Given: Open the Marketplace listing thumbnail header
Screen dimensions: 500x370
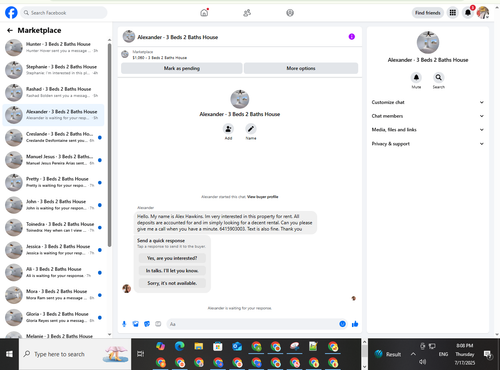Looking at the screenshot, I should point(125,54).
